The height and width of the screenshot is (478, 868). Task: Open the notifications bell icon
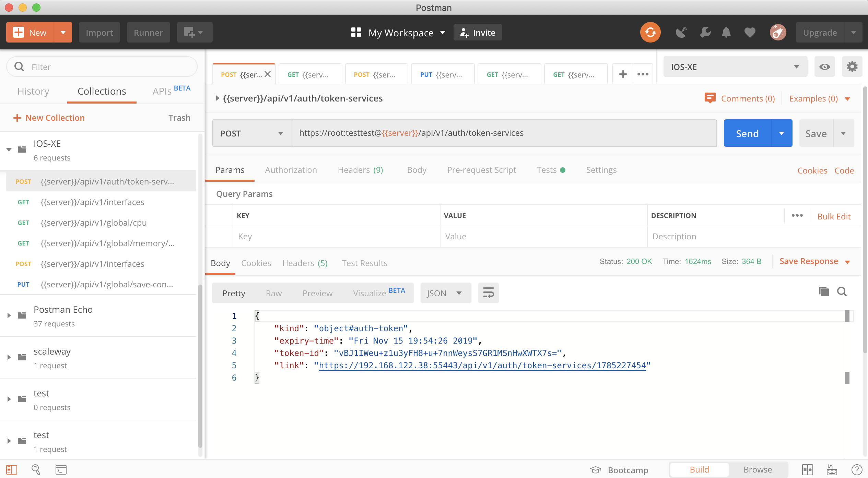tap(726, 33)
